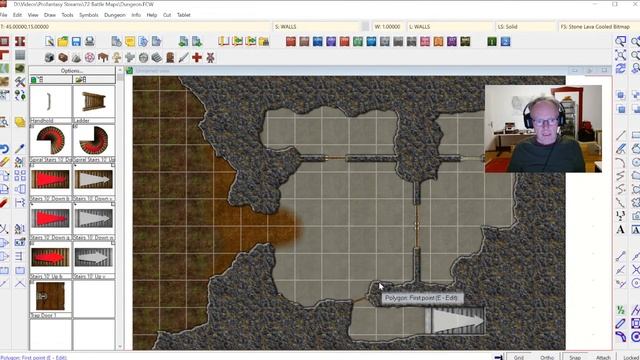This screenshot has height=360, width=640.
Task: Click the Undo arrow icon
Action: pos(4,149)
